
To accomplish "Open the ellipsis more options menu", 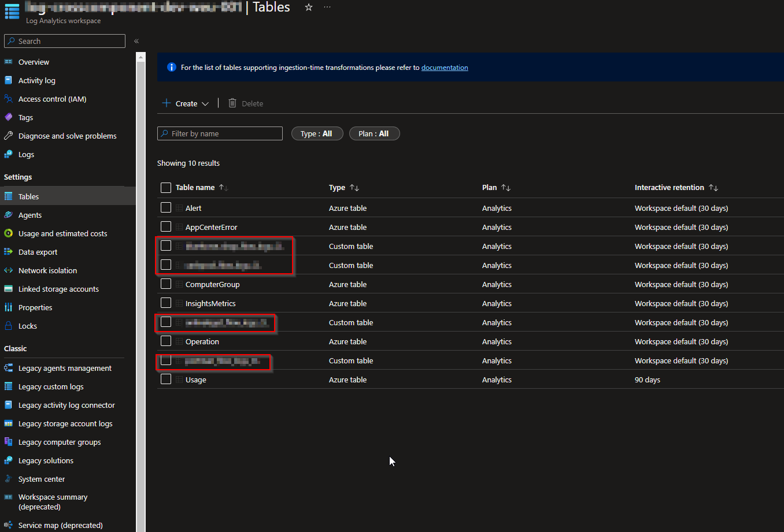I will [327, 8].
